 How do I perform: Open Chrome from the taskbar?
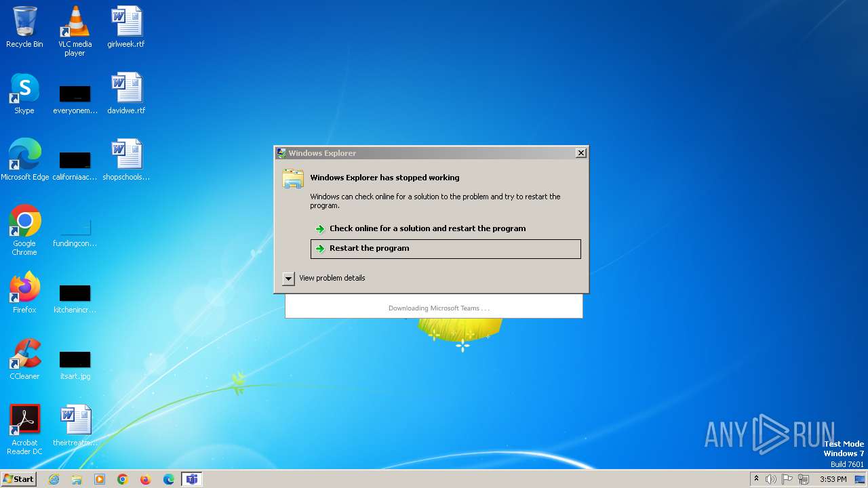click(x=123, y=479)
